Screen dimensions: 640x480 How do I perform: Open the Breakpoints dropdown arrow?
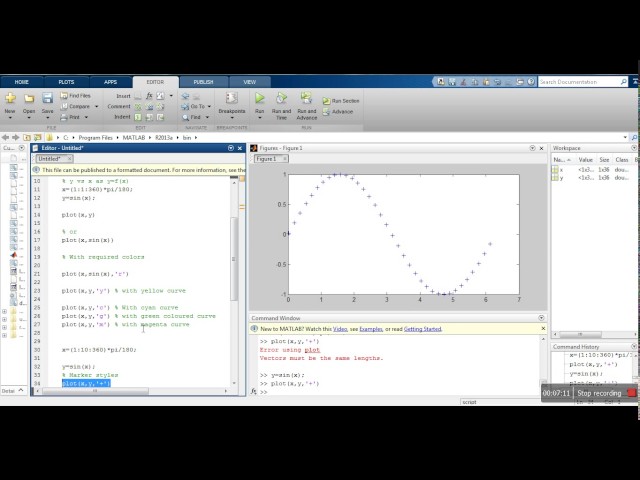tap(231, 118)
